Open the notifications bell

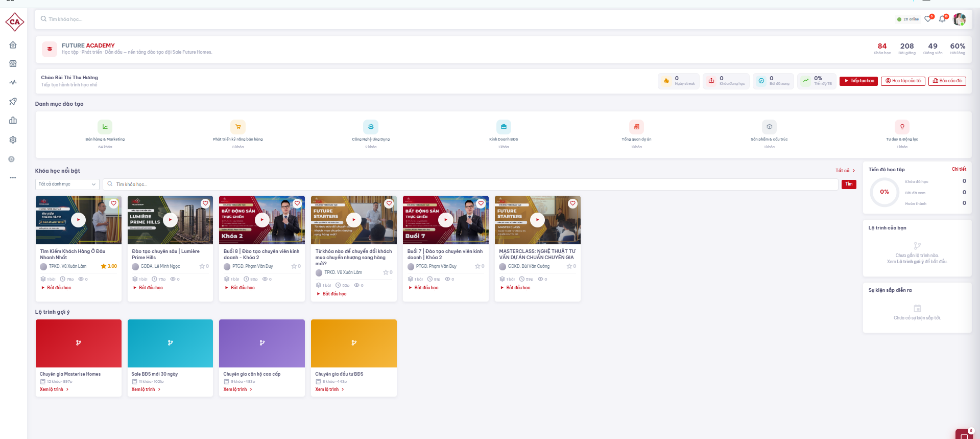coord(943,19)
